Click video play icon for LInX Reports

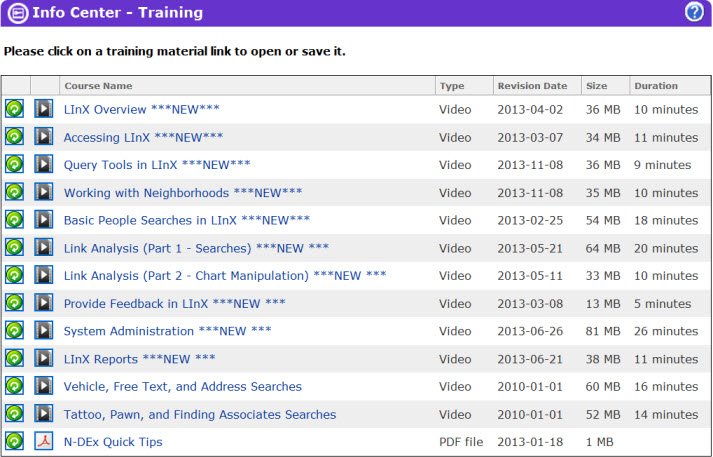[44, 359]
